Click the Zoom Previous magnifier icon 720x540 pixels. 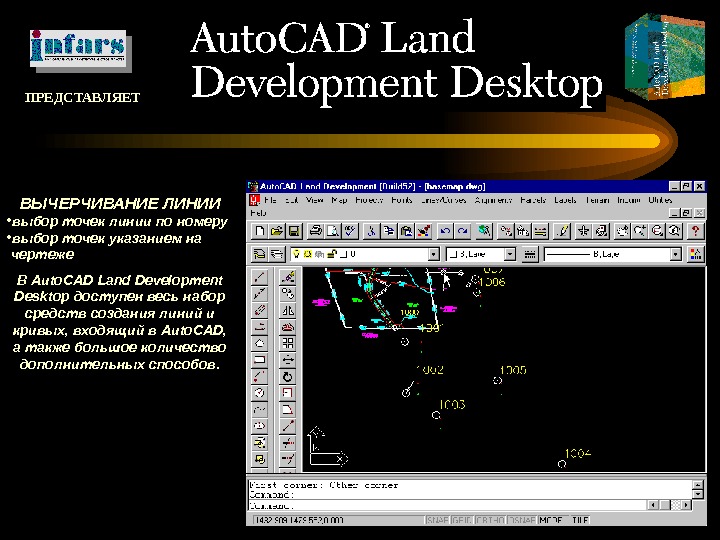674,231
